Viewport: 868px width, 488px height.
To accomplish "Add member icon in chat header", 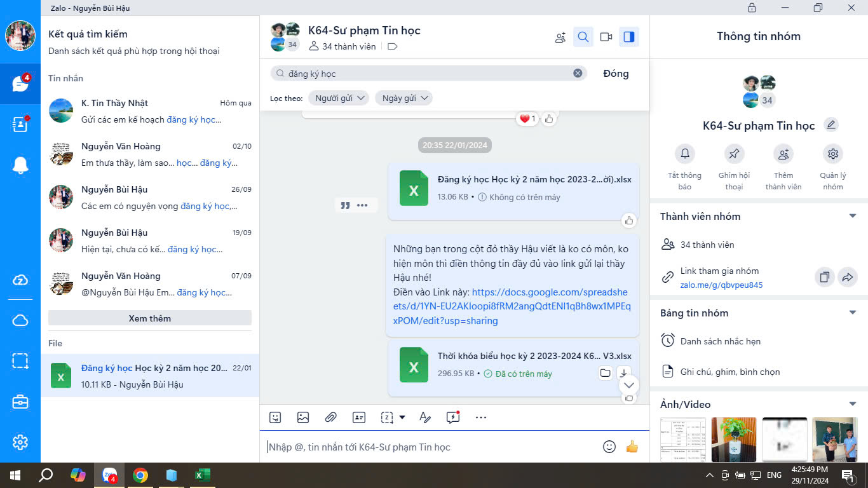I will click(560, 37).
